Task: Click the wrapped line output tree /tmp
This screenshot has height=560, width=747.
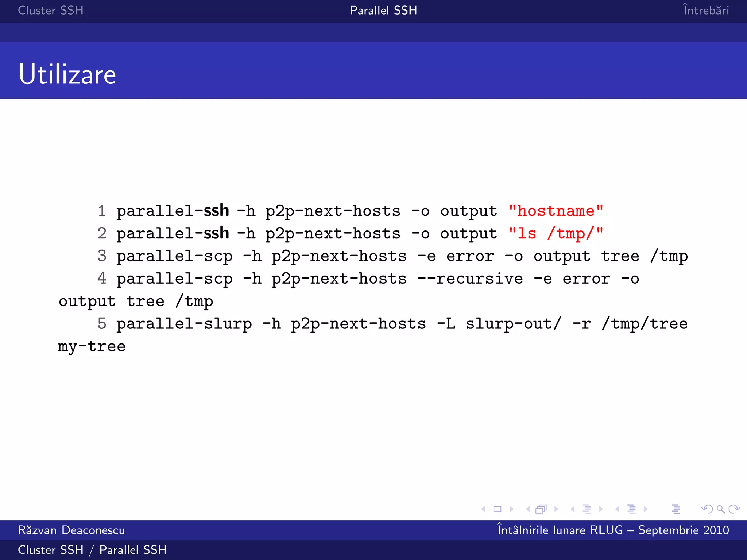Action: (x=136, y=301)
